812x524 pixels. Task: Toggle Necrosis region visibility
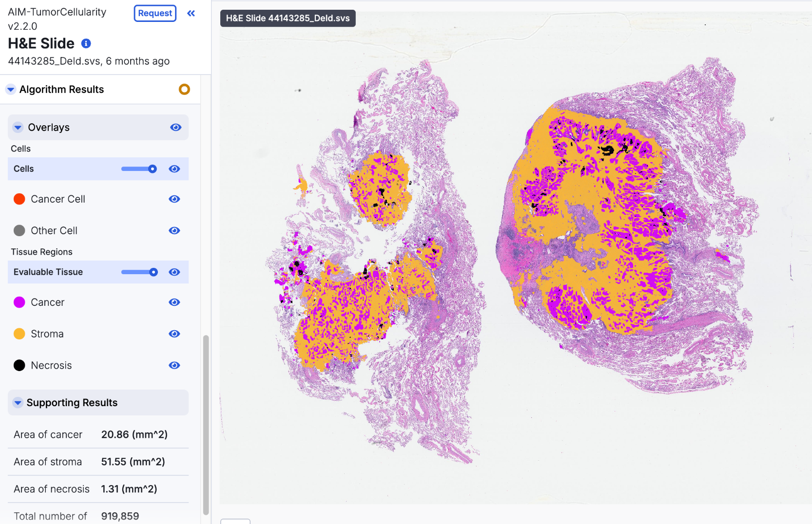tap(174, 366)
